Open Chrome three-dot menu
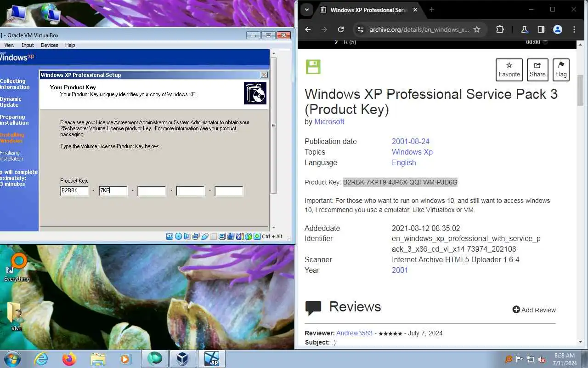The width and height of the screenshot is (588, 368). click(x=574, y=29)
